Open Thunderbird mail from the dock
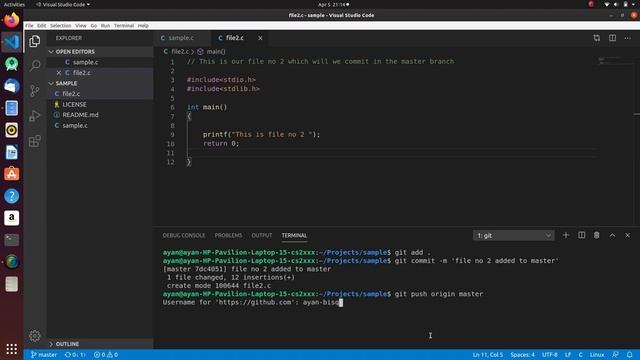 [11, 86]
